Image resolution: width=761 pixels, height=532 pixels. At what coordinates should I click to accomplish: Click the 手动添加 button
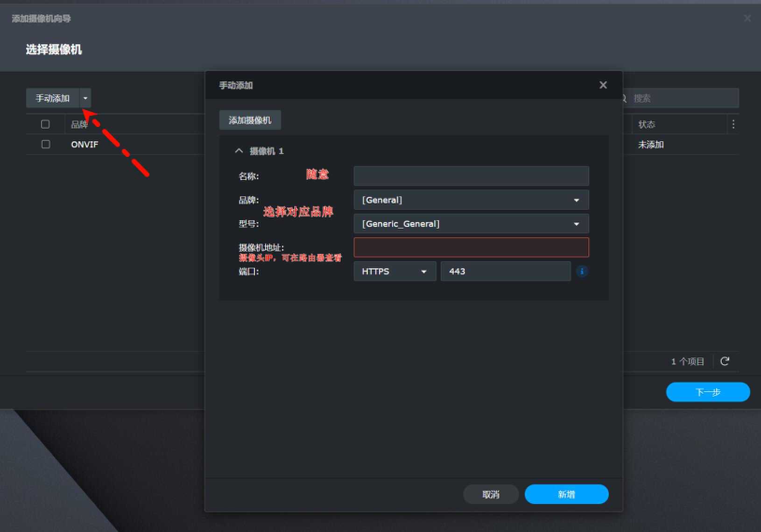[53, 98]
